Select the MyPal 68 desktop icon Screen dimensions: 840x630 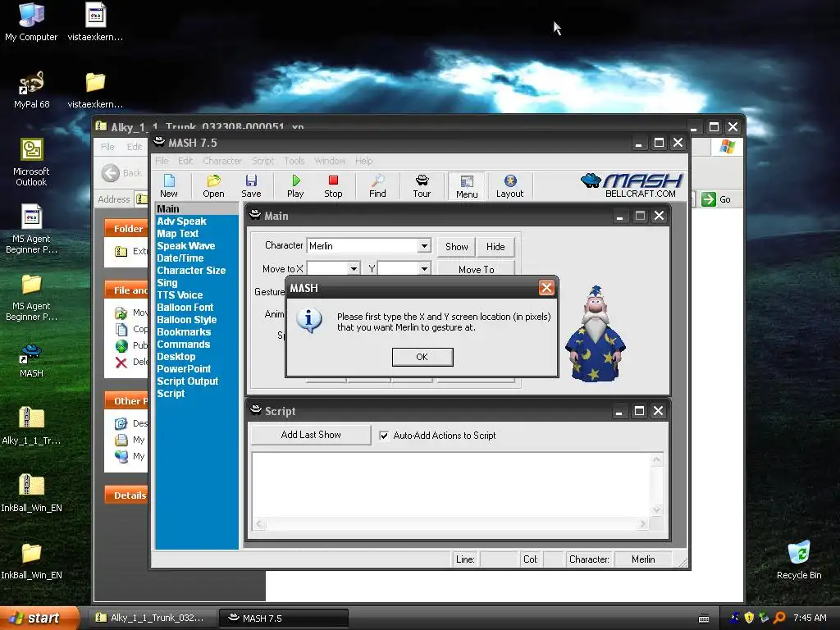click(x=32, y=90)
